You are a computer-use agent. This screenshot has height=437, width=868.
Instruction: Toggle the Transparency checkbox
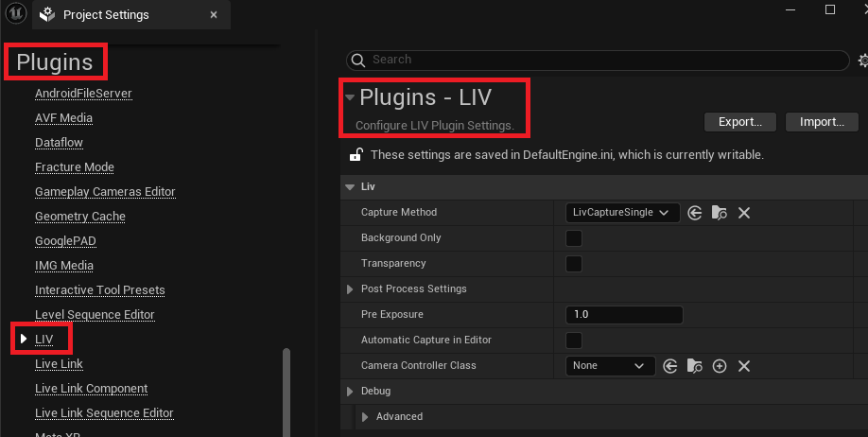coord(574,264)
